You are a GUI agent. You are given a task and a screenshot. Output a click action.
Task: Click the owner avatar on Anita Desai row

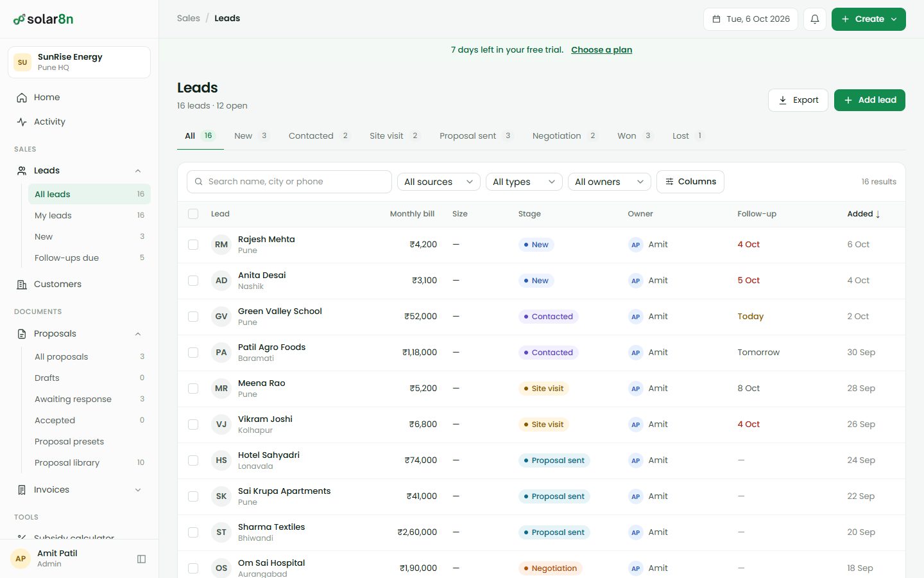pyautogui.click(x=635, y=281)
